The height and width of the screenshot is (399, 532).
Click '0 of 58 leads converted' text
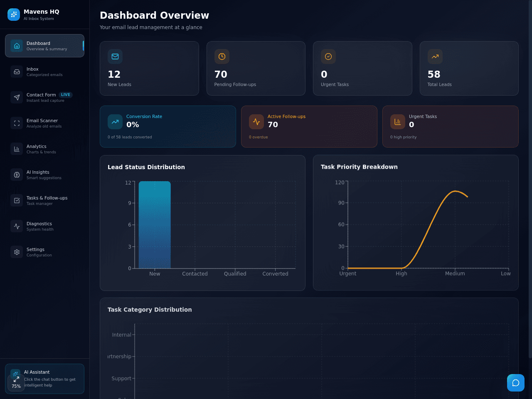pos(130,137)
